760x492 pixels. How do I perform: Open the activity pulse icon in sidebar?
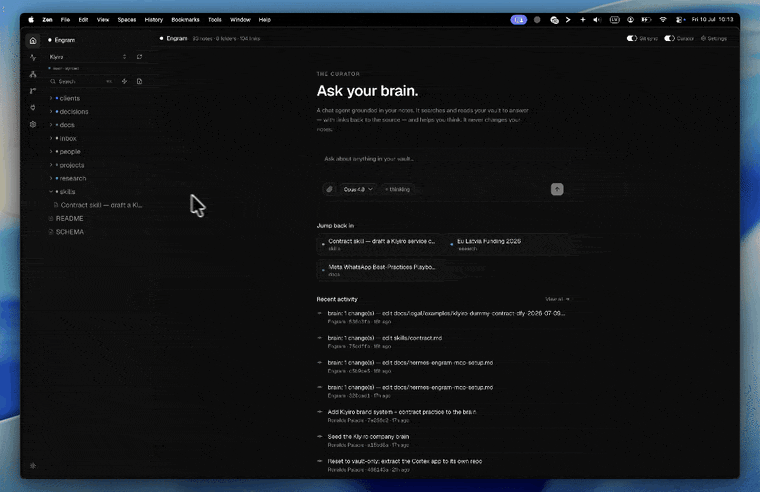(33, 58)
